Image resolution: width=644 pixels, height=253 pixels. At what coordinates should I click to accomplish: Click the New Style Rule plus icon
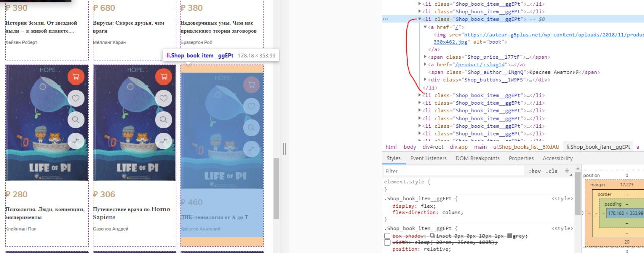pyautogui.click(x=567, y=171)
